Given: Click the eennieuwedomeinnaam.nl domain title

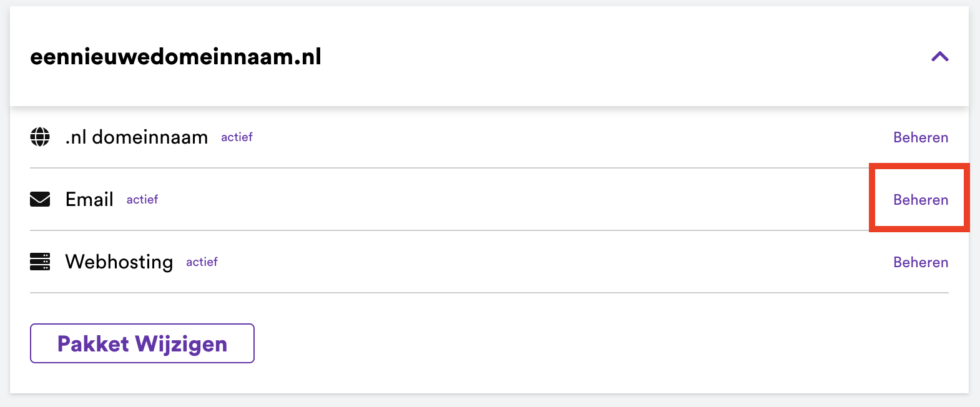Looking at the screenshot, I should pyautogui.click(x=175, y=57).
